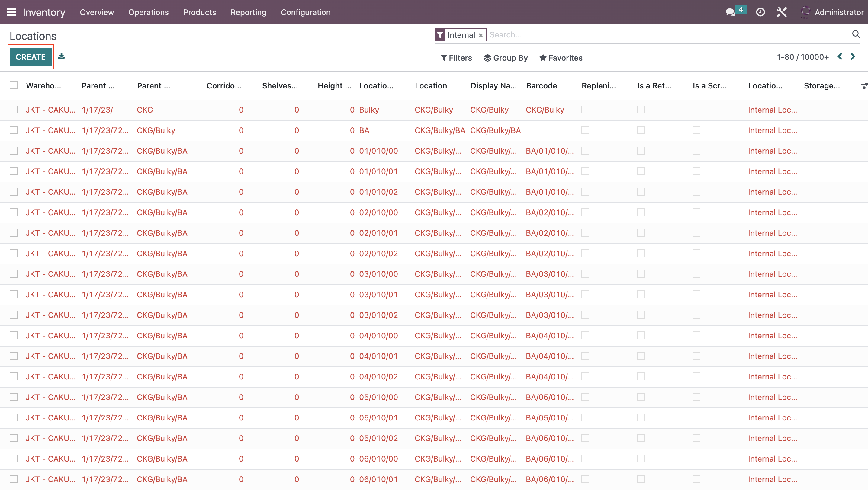Open the Operations menu

148,12
